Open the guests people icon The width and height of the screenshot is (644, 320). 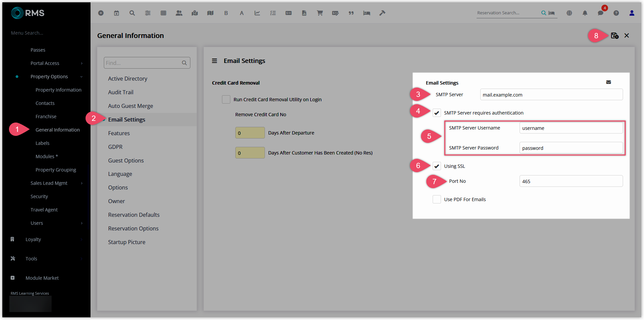(x=179, y=13)
